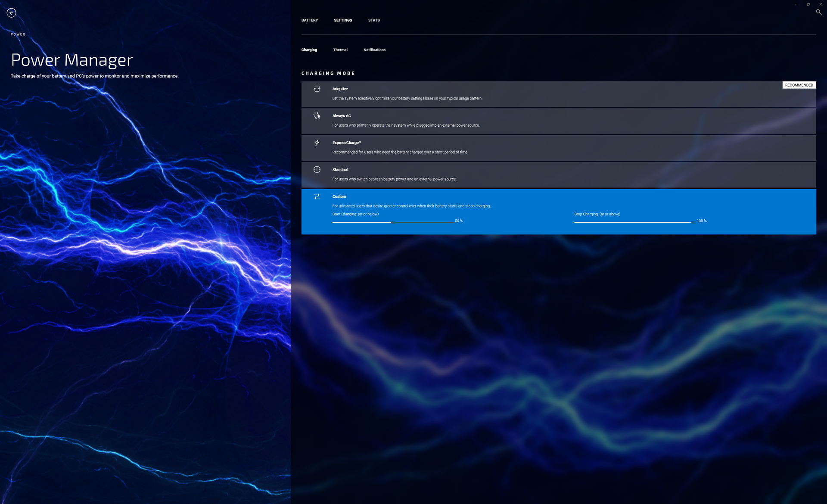The image size is (827, 504).
Task: Open the Battery tab
Action: 309,20
